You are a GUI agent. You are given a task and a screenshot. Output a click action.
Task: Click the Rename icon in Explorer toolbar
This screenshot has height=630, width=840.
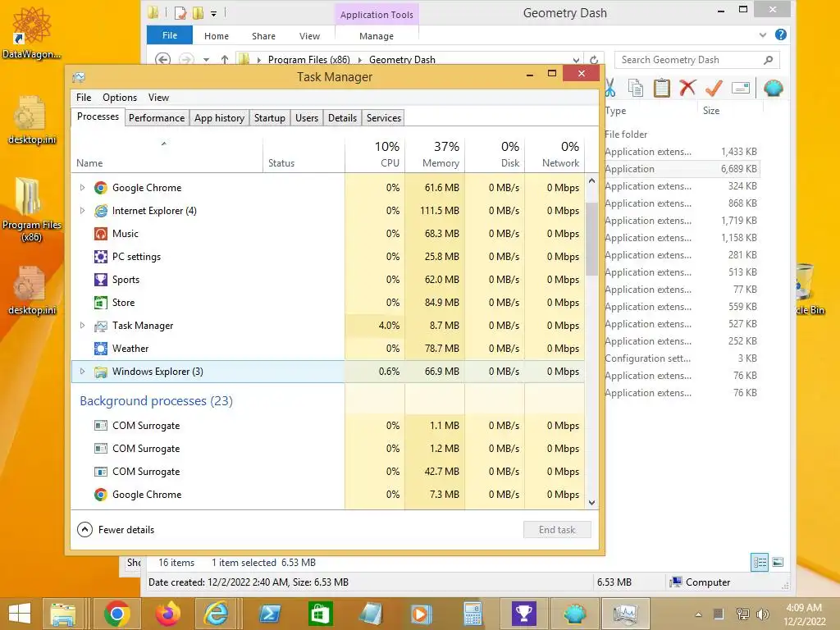coord(741,88)
